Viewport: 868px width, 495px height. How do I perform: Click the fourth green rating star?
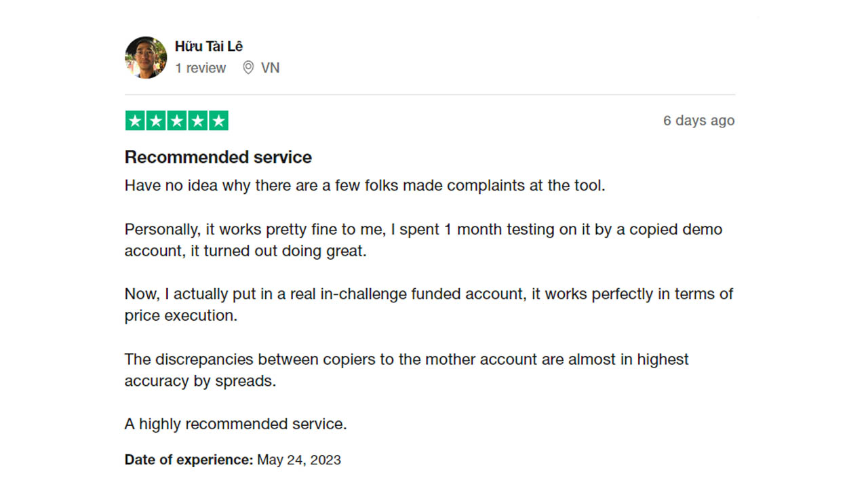pos(197,121)
